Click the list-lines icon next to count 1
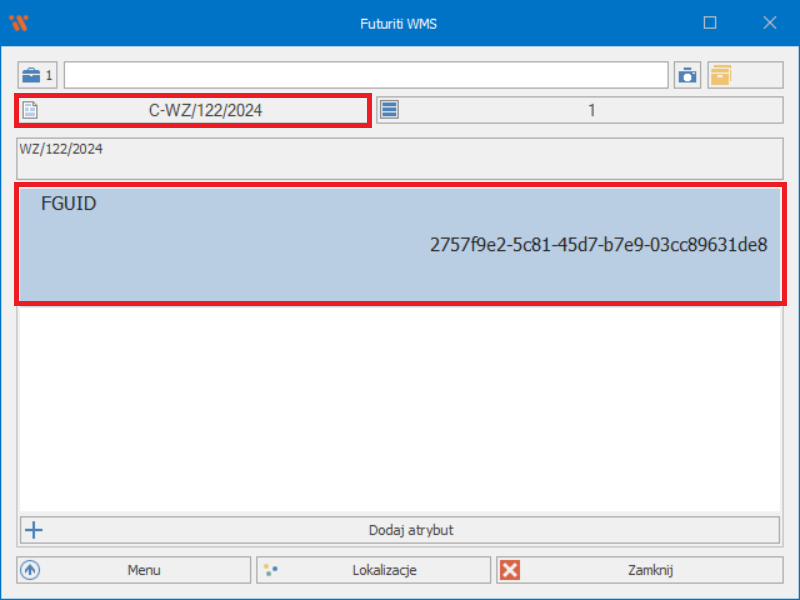The width and height of the screenshot is (800, 600). point(390,110)
